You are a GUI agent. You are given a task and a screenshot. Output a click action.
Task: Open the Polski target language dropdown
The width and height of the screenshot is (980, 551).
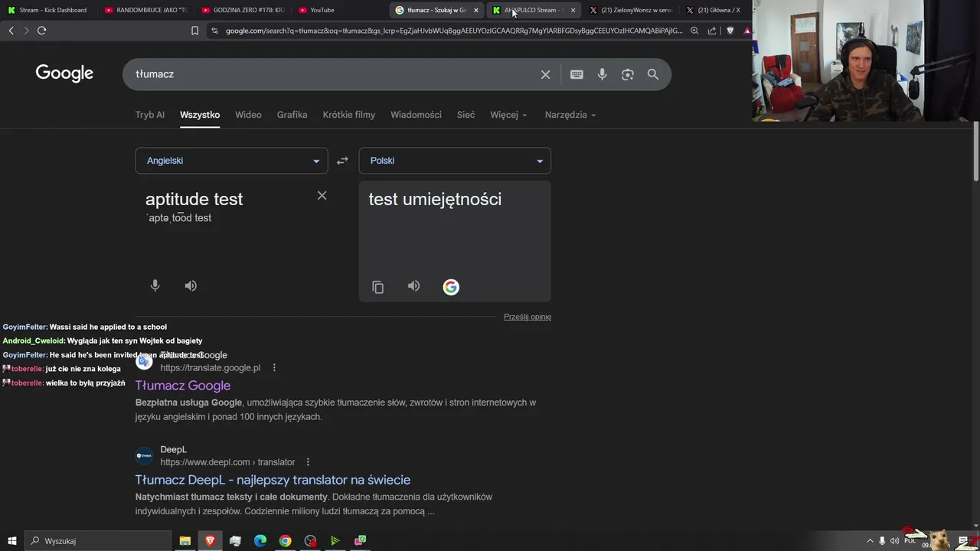click(x=455, y=161)
